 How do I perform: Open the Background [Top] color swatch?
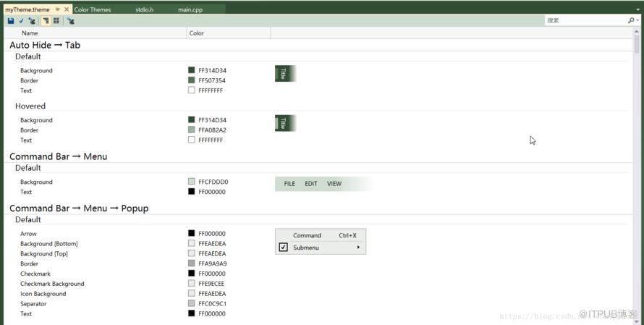pyautogui.click(x=192, y=253)
